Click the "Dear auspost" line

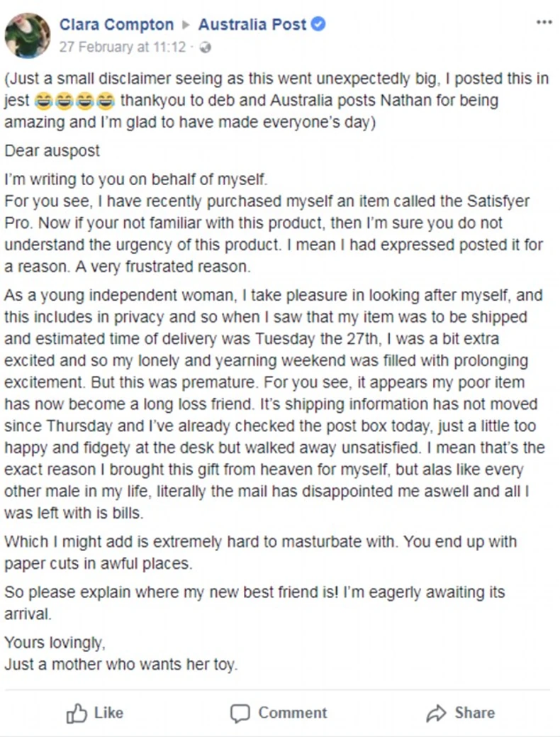pos(52,150)
